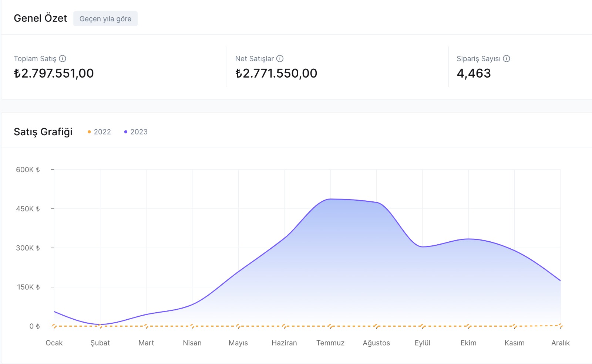
Task: Click the Toplam Satış label text
Action: [x=35, y=58]
